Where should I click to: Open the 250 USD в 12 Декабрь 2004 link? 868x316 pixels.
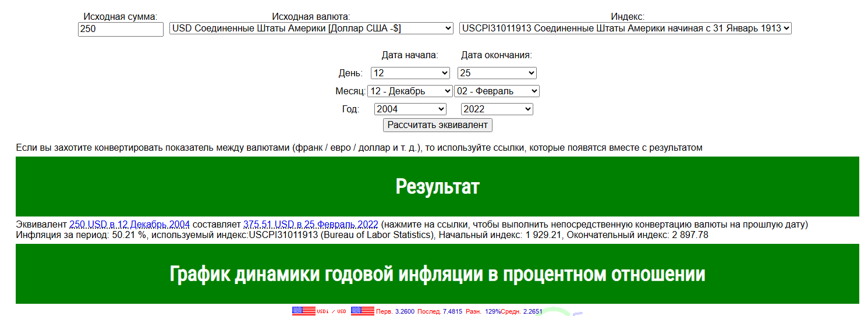coord(129,224)
